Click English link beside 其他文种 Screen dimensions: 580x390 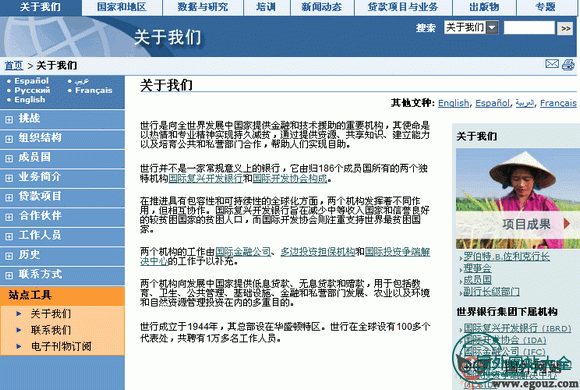click(453, 103)
